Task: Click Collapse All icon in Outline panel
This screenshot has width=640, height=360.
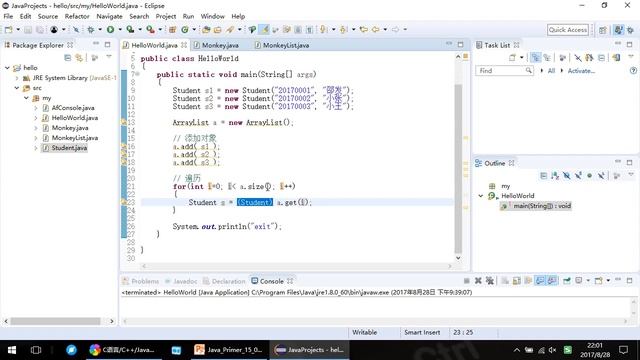Action: point(543,176)
